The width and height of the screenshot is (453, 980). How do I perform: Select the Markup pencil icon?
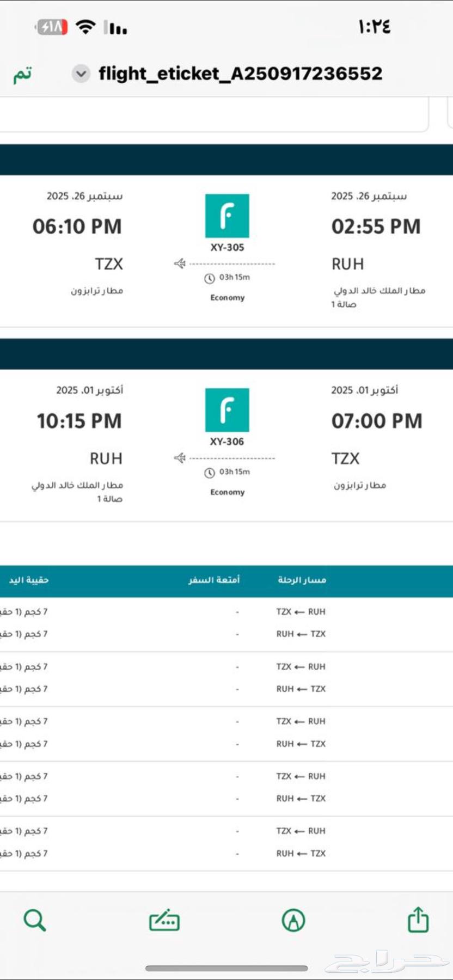point(292,920)
